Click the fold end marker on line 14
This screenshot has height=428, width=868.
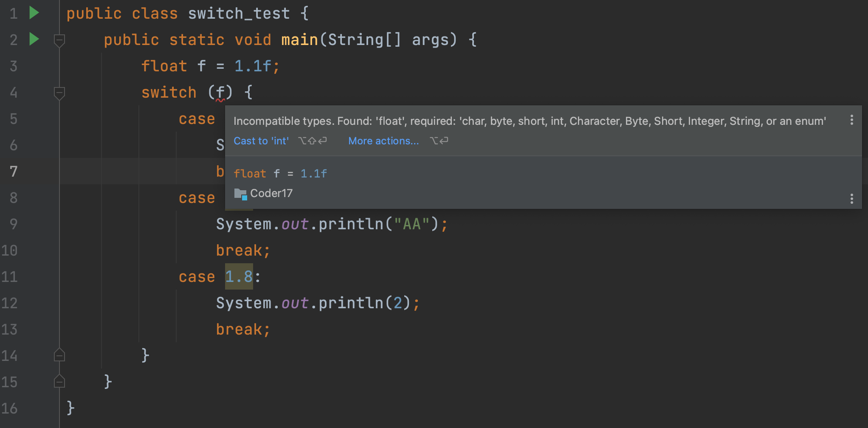tap(59, 355)
